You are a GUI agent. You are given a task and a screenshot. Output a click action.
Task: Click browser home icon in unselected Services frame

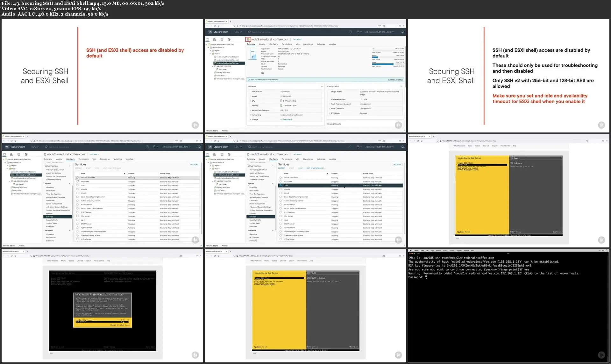pos(15,141)
